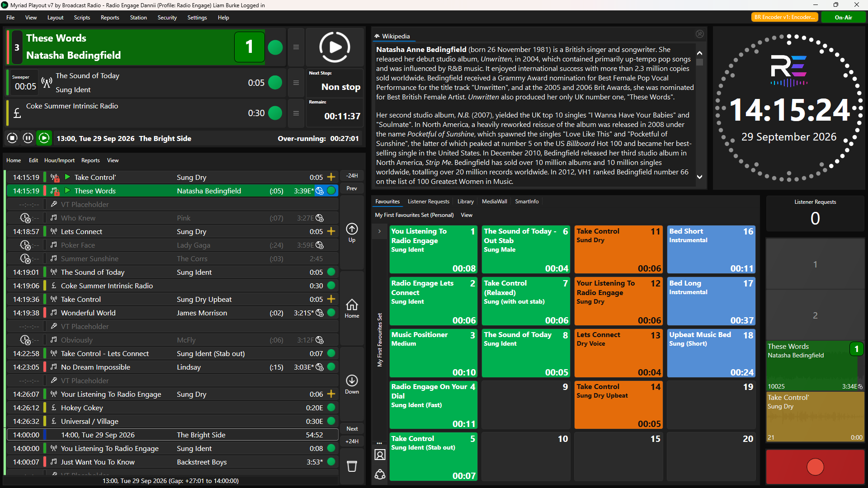Toggle green status dot on Wonderful World row
Image resolution: width=868 pixels, height=488 pixels.
pos(331,313)
